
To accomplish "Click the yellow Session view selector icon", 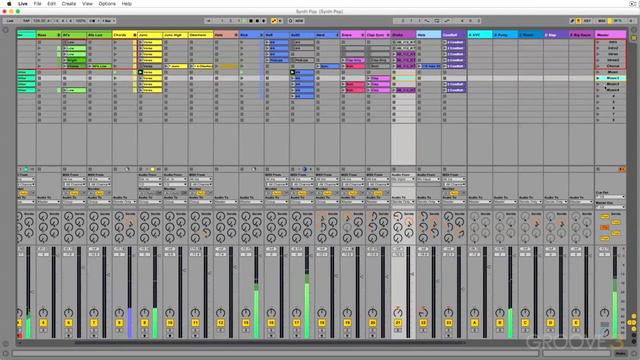I will (x=634, y=38).
